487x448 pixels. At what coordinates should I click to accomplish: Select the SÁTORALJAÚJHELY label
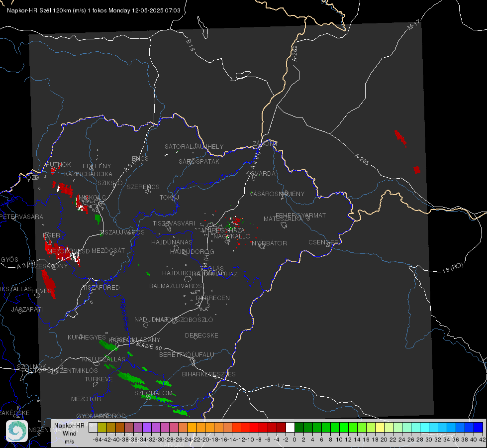click(x=194, y=146)
